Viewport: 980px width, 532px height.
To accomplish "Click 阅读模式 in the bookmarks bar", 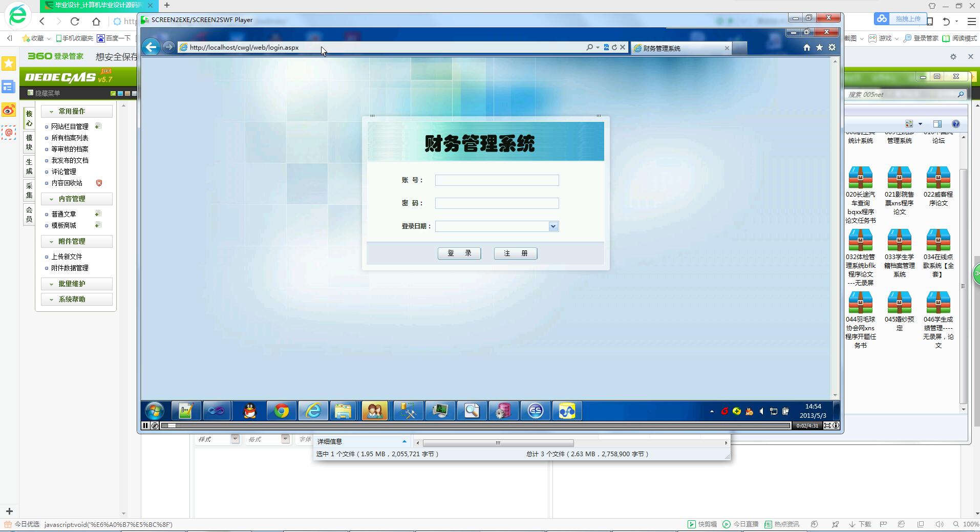I will pyautogui.click(x=959, y=38).
